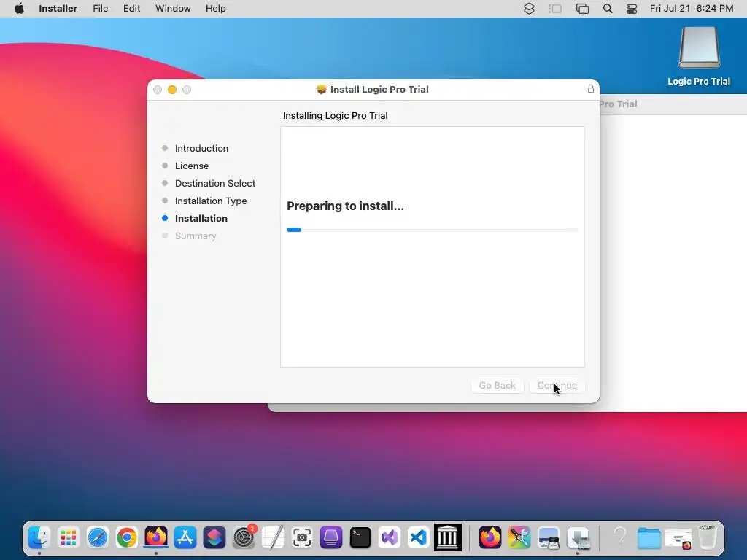Open the Edit menu
The image size is (747, 560).
[131, 9]
